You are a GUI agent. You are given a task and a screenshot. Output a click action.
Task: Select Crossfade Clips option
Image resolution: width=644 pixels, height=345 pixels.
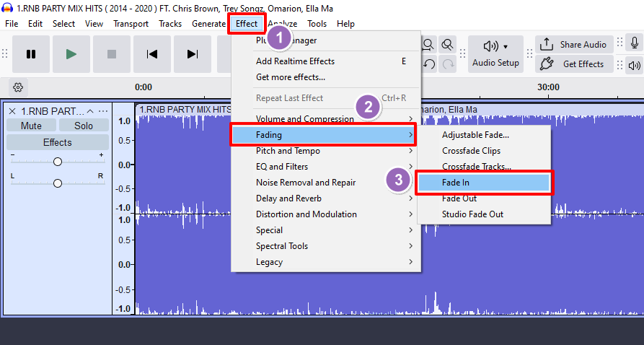pyautogui.click(x=484, y=151)
